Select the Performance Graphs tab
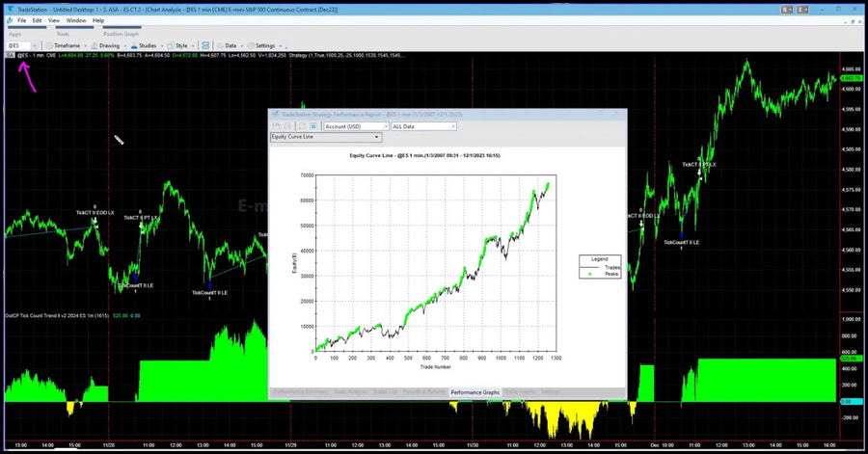Screen dimensions: 868x454 [475, 392]
